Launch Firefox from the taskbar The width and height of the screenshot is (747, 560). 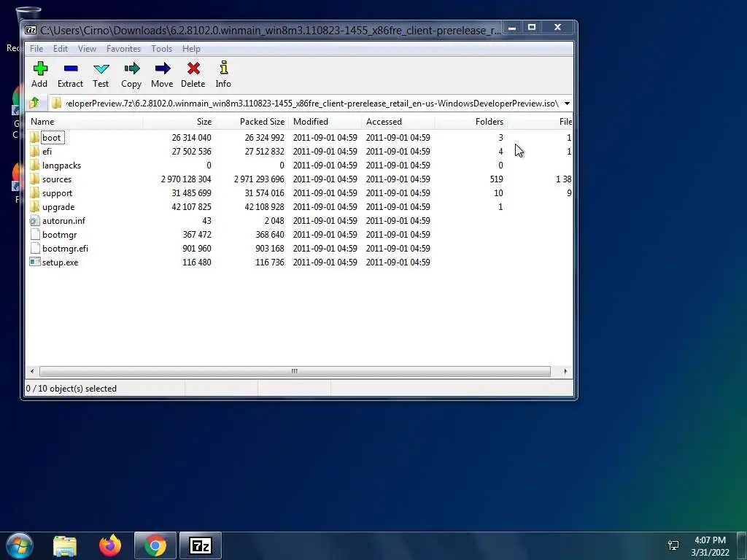(110, 545)
